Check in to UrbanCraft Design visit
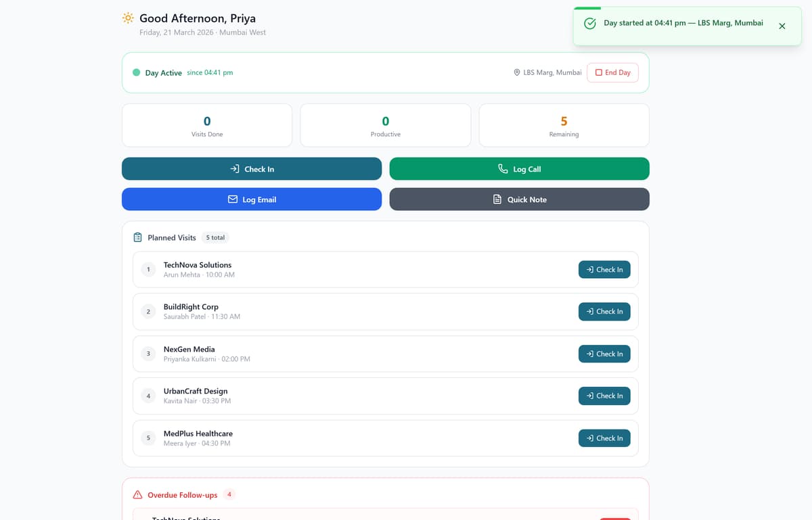This screenshot has width=812, height=520. (604, 396)
